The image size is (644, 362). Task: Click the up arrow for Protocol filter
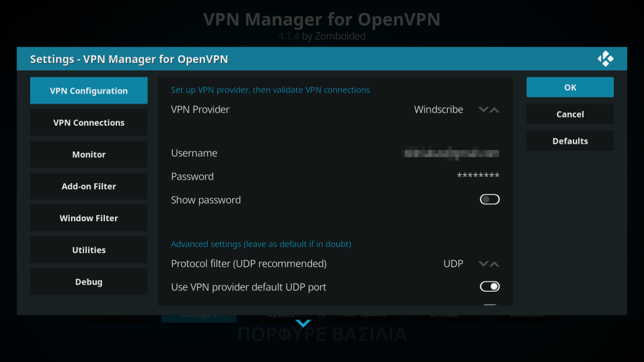[x=494, y=264]
